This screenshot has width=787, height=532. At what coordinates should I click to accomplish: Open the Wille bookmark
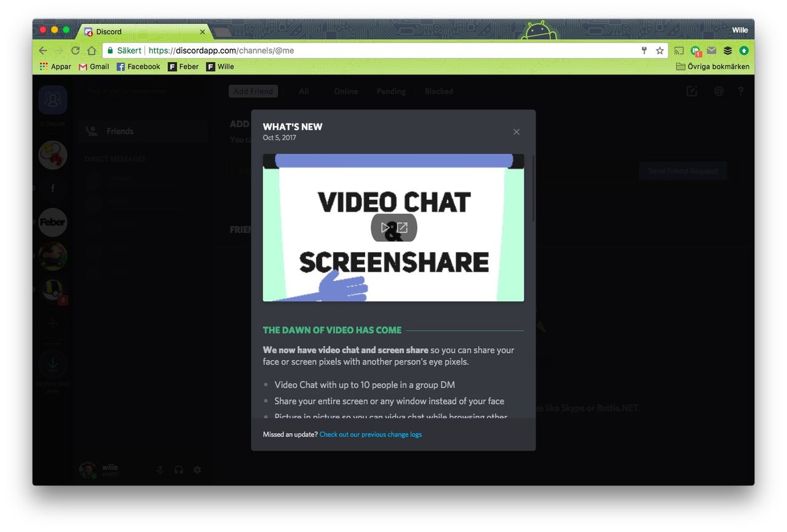pyautogui.click(x=220, y=66)
